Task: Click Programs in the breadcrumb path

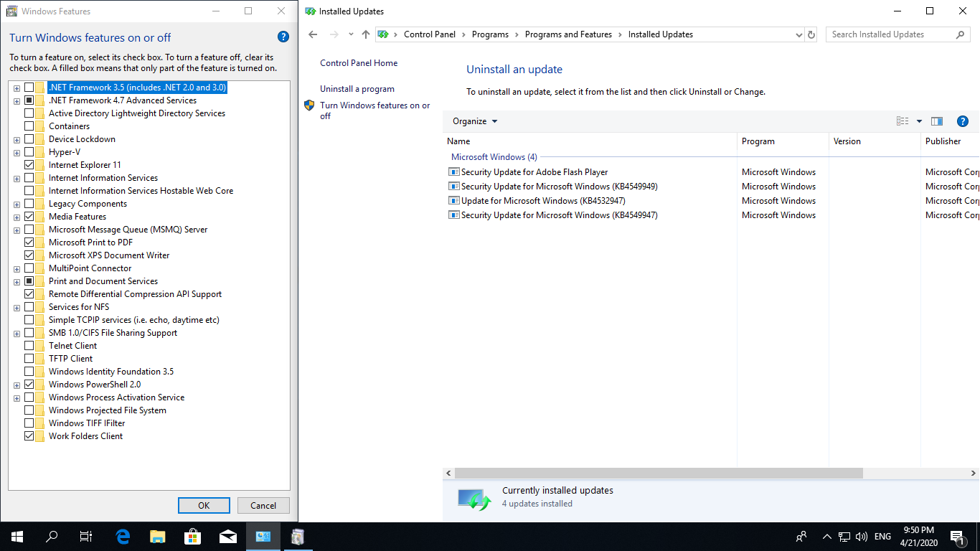Action: 490,34
